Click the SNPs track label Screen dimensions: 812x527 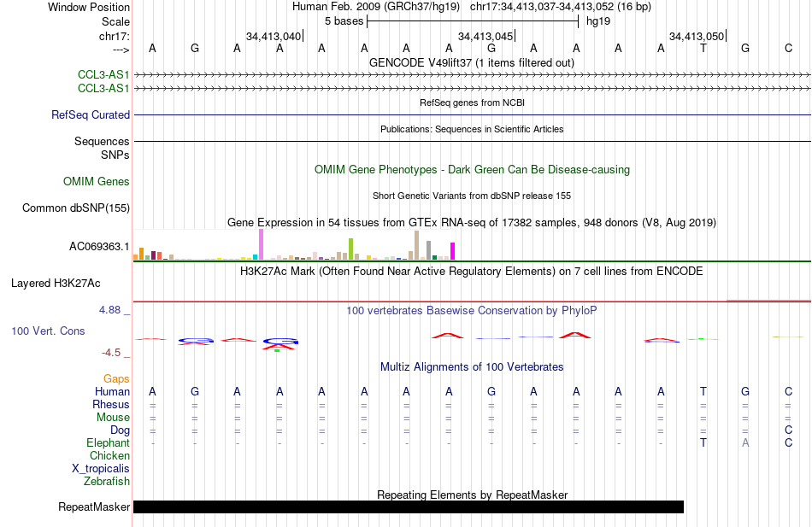tap(115, 155)
